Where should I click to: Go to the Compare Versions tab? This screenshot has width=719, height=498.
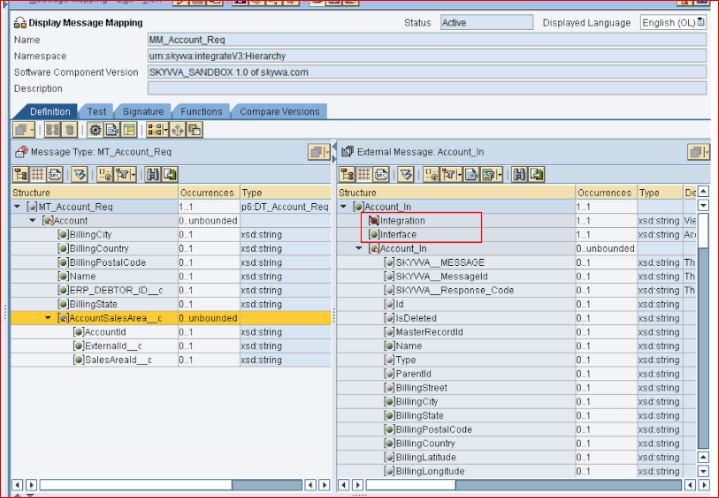tap(279, 112)
